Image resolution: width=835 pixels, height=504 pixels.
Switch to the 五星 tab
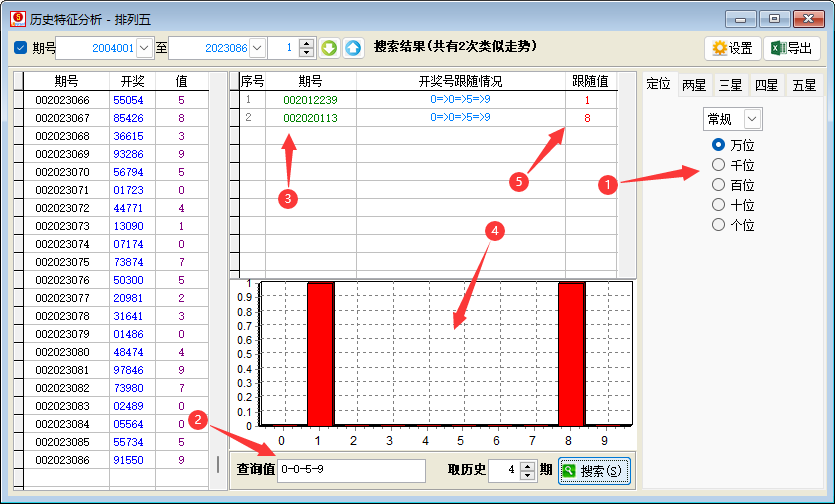(x=804, y=85)
